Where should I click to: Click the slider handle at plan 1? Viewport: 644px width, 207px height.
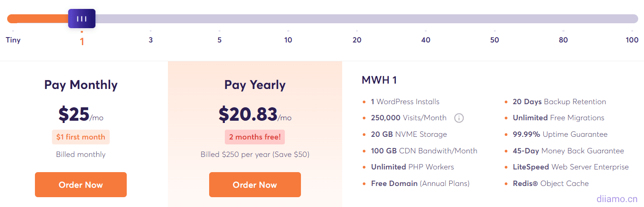click(x=82, y=19)
